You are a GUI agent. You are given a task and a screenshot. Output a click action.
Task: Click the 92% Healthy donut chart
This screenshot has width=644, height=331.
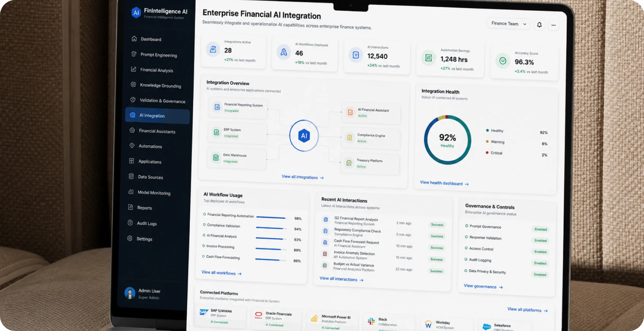(448, 140)
